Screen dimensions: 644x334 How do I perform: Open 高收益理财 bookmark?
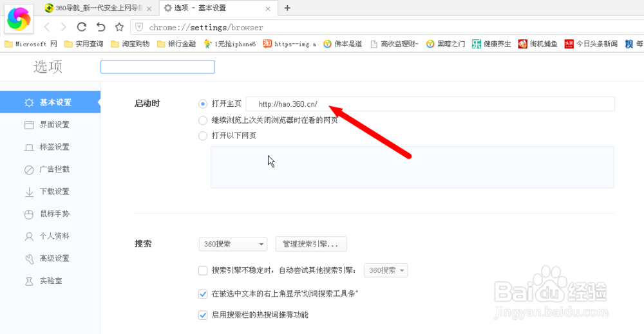click(x=394, y=44)
